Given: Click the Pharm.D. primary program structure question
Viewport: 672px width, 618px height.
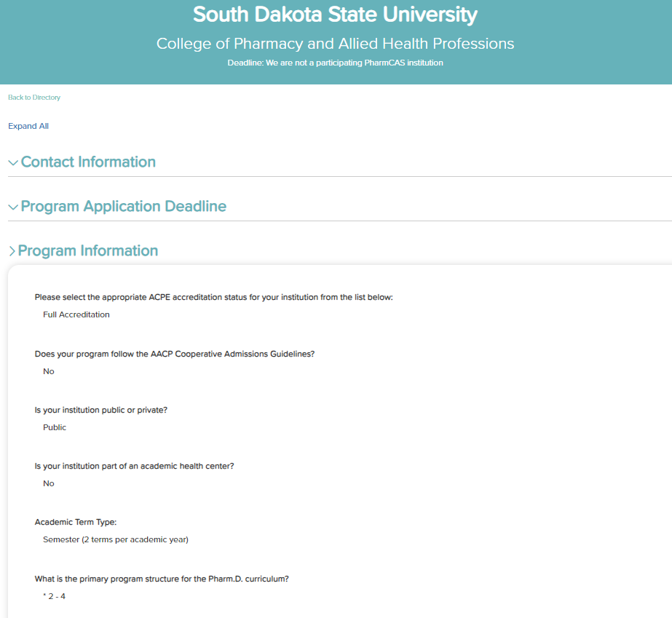Looking at the screenshot, I should click(x=162, y=579).
